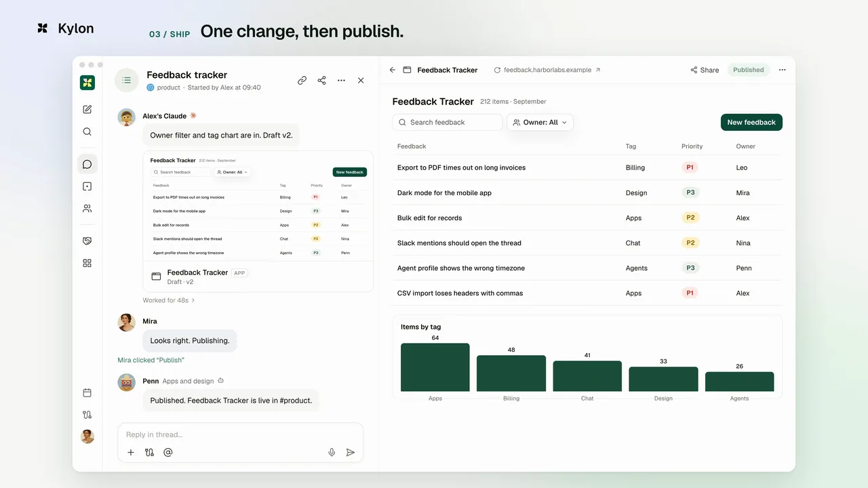Open thread header more options ellipsis

tap(341, 80)
